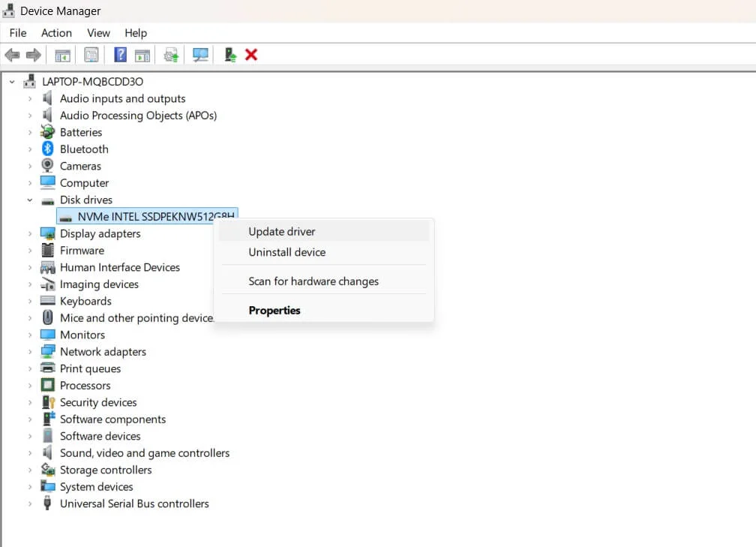Click Scan for hardware changes monitor icon
Viewport: 756px width, 547px height.
tap(200, 55)
